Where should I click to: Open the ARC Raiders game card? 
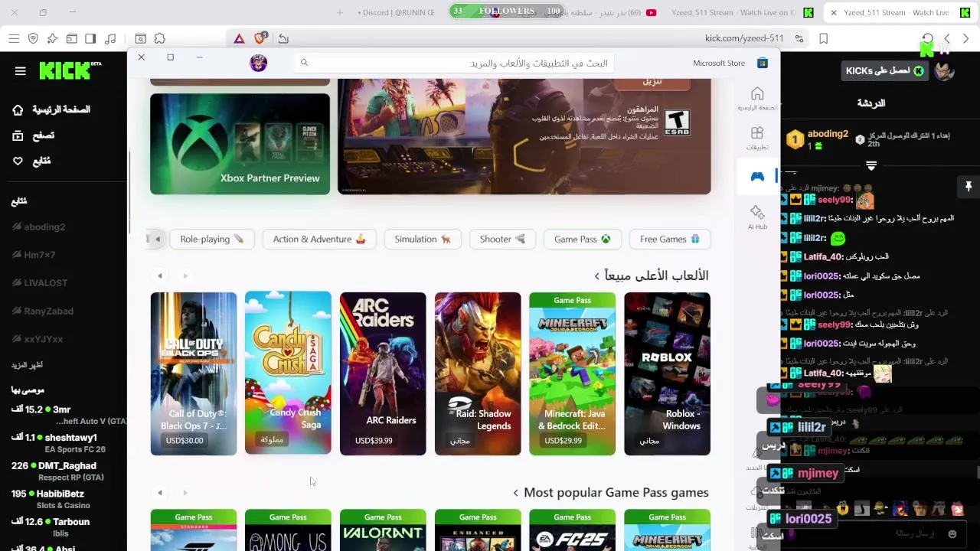pyautogui.click(x=383, y=373)
